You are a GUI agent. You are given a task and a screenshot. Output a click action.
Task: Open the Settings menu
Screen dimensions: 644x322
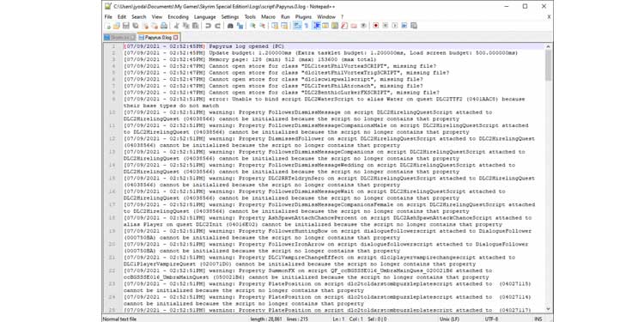(x=230, y=17)
